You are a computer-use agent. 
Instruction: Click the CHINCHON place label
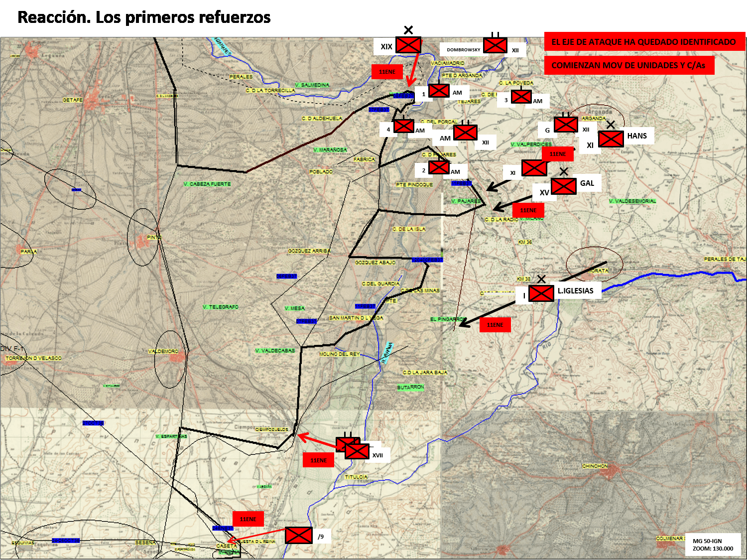(595, 466)
